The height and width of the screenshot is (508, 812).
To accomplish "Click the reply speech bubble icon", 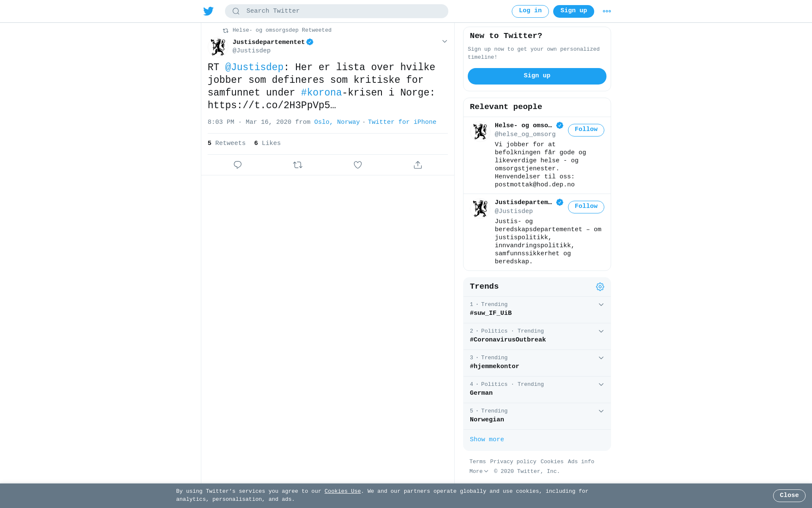I will click(x=238, y=165).
